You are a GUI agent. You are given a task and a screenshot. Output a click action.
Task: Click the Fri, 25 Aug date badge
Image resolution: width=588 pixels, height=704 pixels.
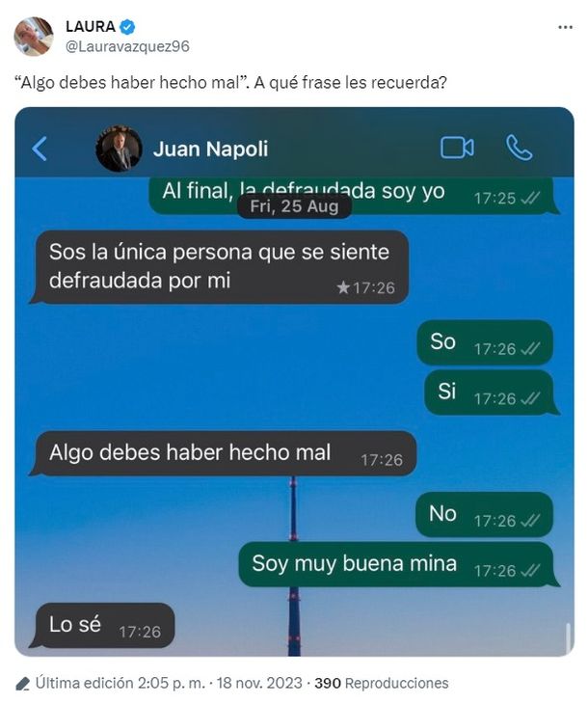point(294,206)
